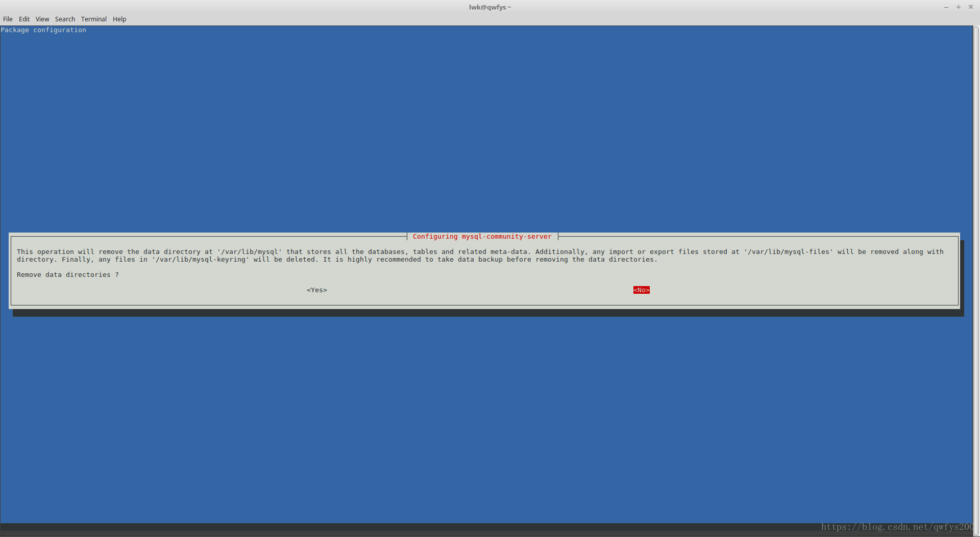Viewport: 980px width, 537px height.
Task: Click the terminal vertical scrollbar
Action: tap(976, 280)
